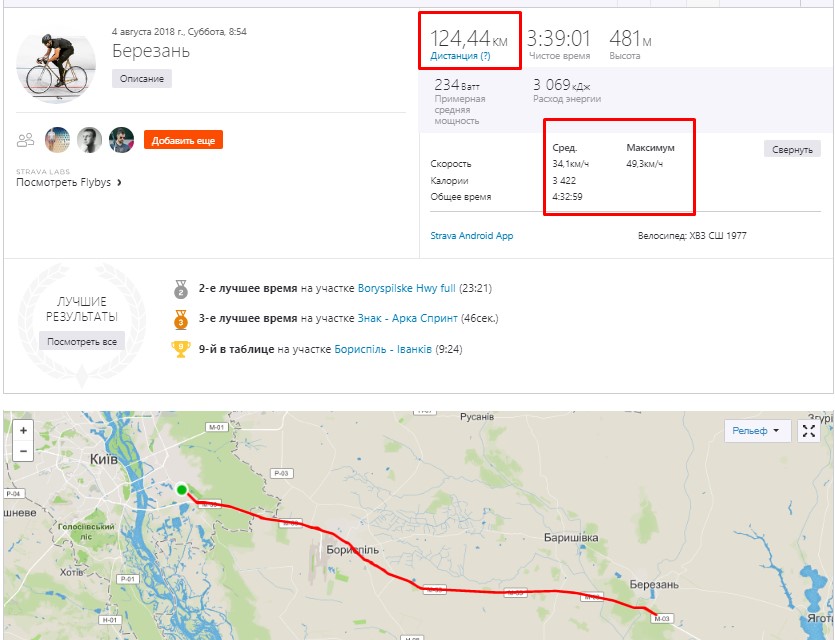Click the Посмотреть все results button

tap(82, 341)
